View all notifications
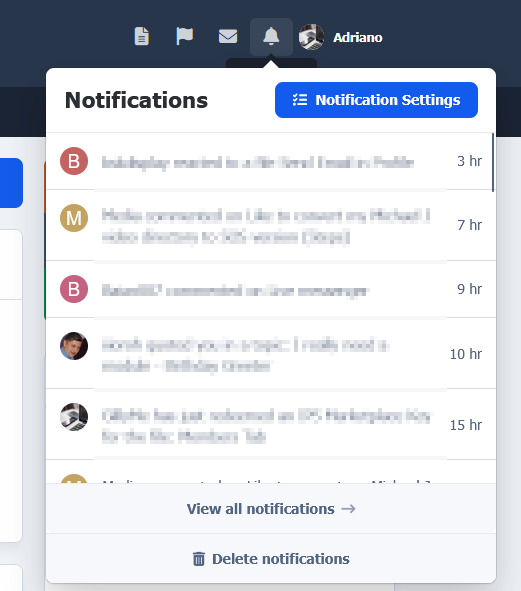The height and width of the screenshot is (591, 521). [271, 509]
